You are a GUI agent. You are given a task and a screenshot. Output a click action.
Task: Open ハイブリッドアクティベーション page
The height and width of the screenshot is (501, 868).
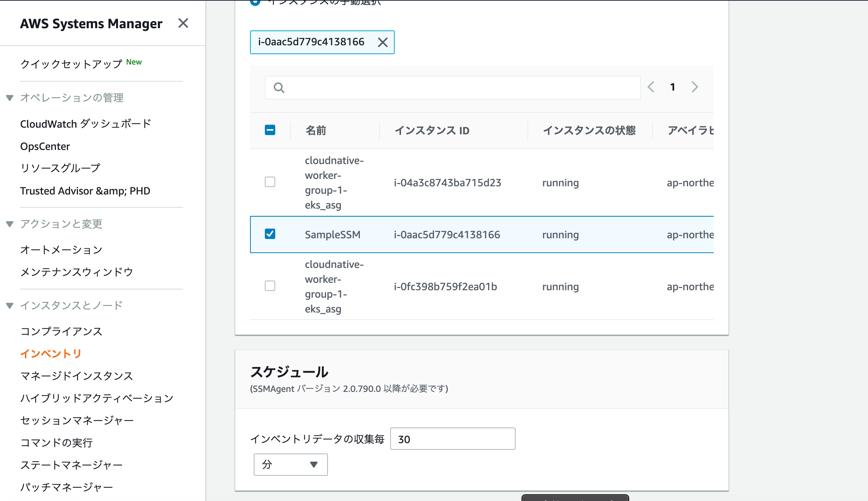(x=97, y=398)
